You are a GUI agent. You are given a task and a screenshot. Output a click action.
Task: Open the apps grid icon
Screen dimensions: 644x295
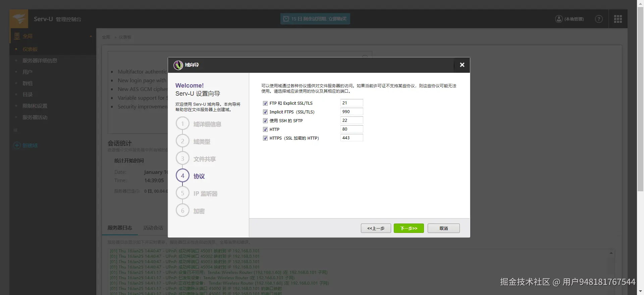coord(618,19)
